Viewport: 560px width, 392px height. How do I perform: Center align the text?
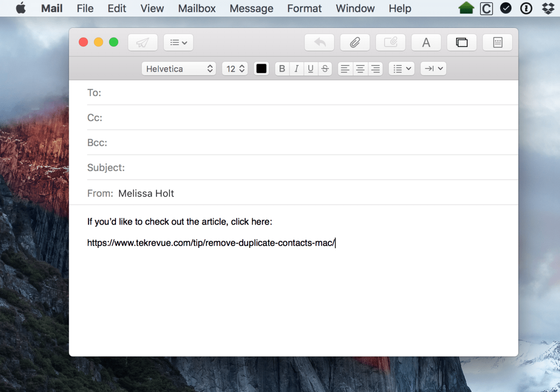[360, 69]
